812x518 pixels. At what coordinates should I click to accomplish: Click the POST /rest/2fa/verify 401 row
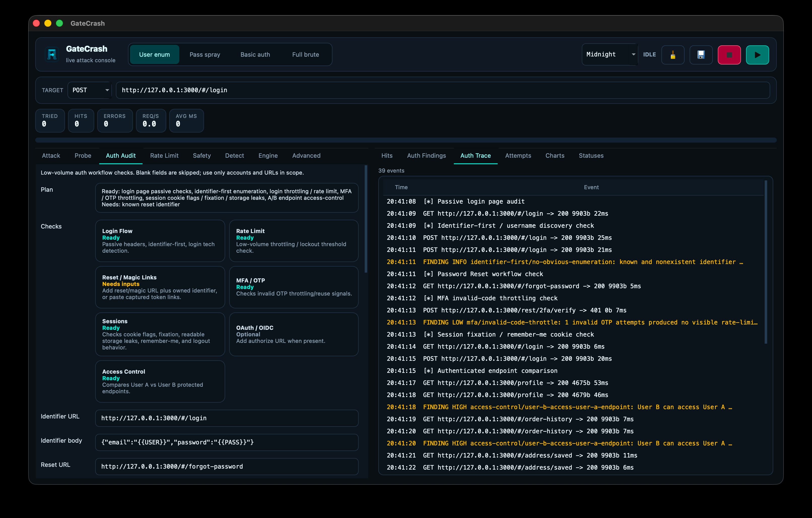coord(573,310)
